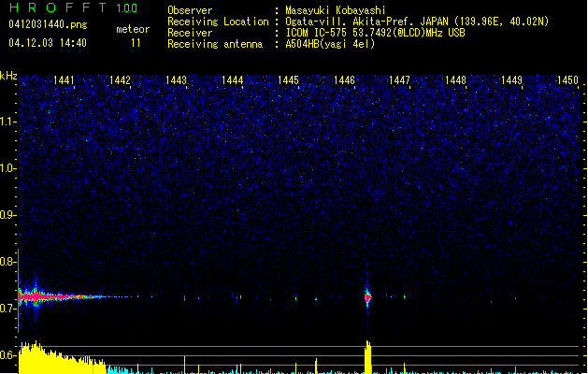588x374 pixels.
Task: Click the 1447 time axis marker
Action: (x=400, y=80)
